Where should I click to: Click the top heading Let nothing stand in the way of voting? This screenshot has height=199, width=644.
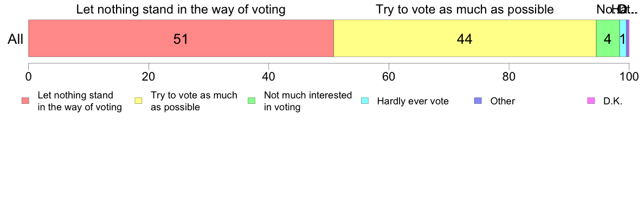(x=181, y=9)
